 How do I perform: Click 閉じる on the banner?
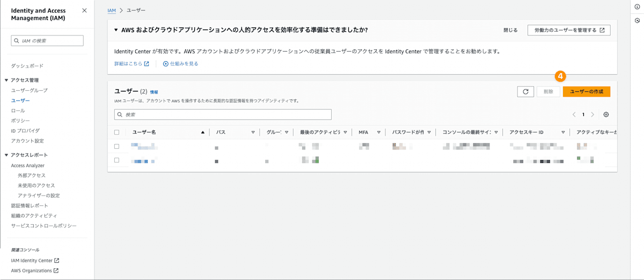(x=510, y=30)
